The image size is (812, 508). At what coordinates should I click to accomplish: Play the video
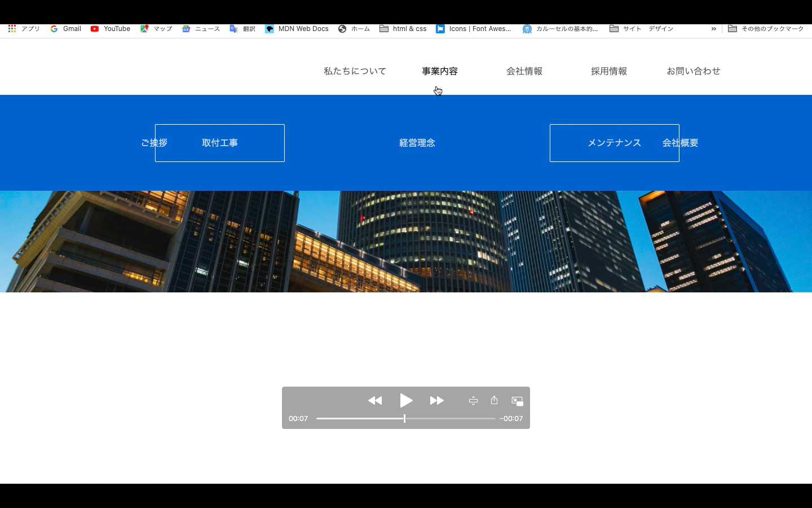click(x=406, y=400)
